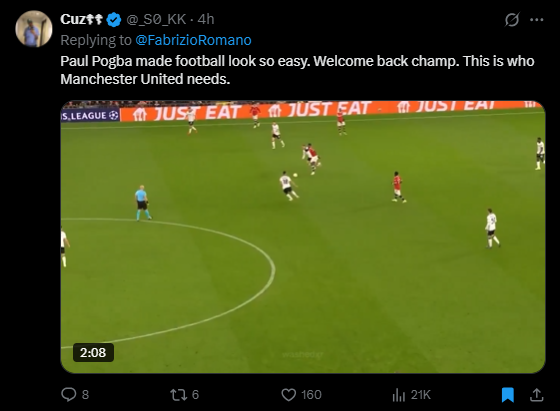Click the share upload arrow icon
The width and height of the screenshot is (560, 411).
tap(536, 395)
